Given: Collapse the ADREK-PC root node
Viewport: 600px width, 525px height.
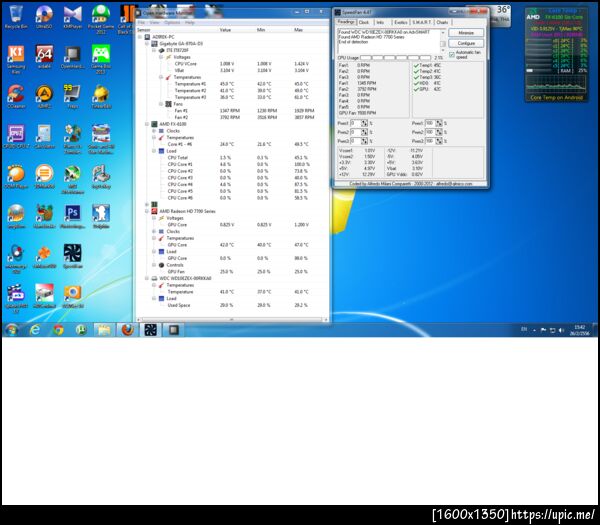Looking at the screenshot, I should click(x=140, y=37).
